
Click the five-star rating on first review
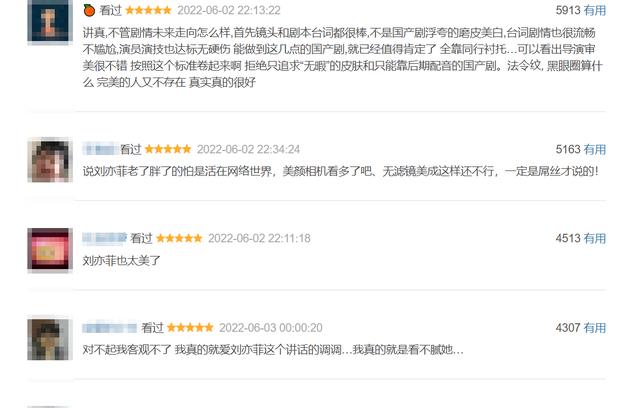tap(148, 10)
